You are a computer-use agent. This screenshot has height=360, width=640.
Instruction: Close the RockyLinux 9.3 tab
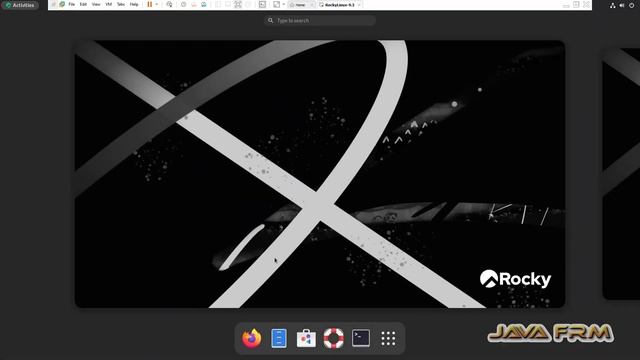coord(359,5)
